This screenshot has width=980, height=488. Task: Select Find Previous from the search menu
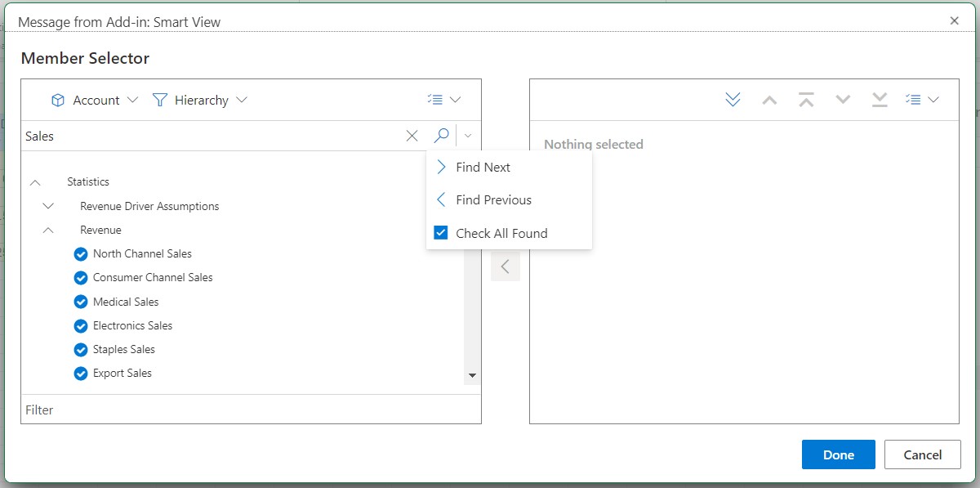pos(490,199)
